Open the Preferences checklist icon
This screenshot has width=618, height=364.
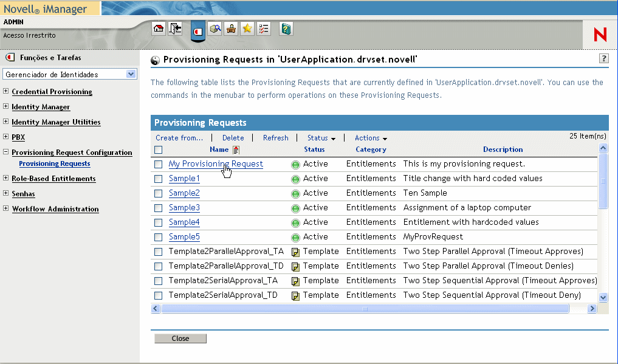click(263, 29)
